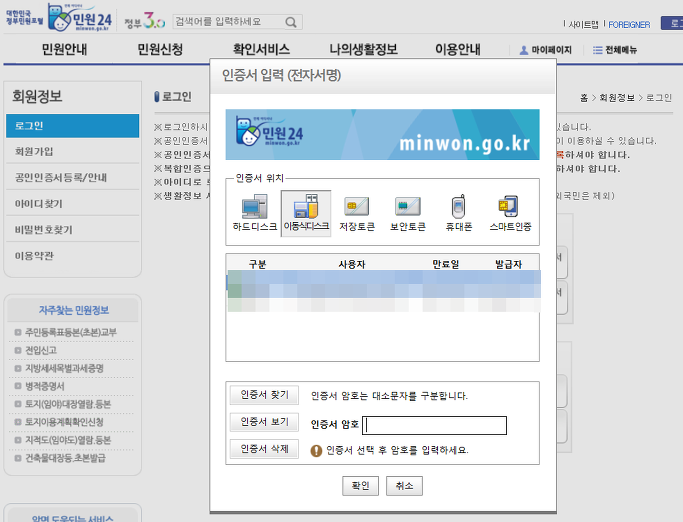Choose the 보안토큰 security token icon
Viewport: 683px width, 522px height.
click(408, 213)
